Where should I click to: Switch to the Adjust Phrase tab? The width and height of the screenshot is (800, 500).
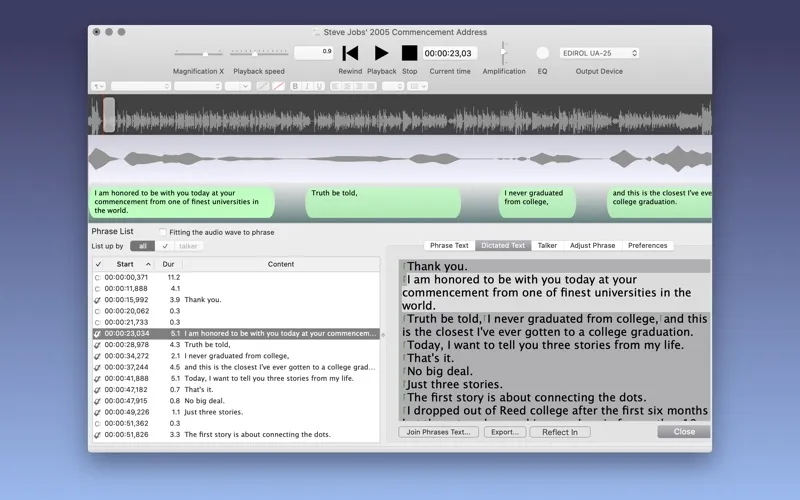click(x=592, y=245)
